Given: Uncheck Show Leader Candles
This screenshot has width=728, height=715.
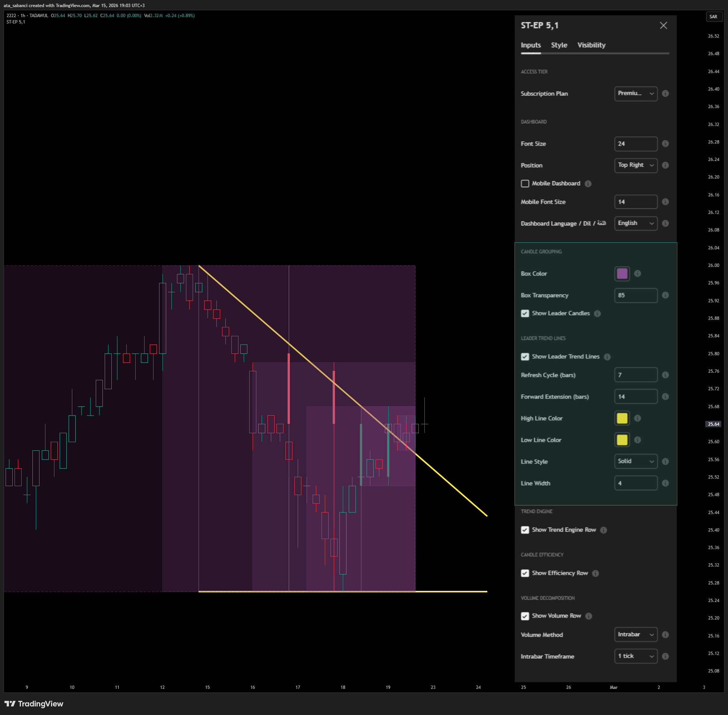Looking at the screenshot, I should tap(525, 313).
